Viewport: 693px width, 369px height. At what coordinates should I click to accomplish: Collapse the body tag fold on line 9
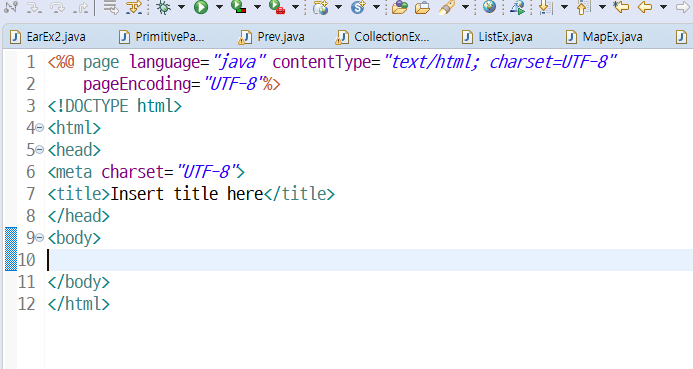40,238
